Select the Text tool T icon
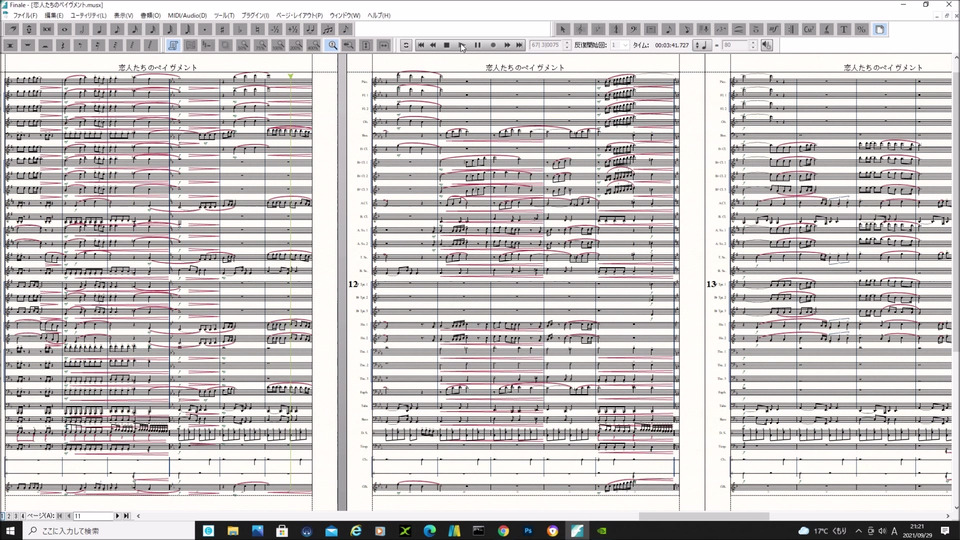 844,29
